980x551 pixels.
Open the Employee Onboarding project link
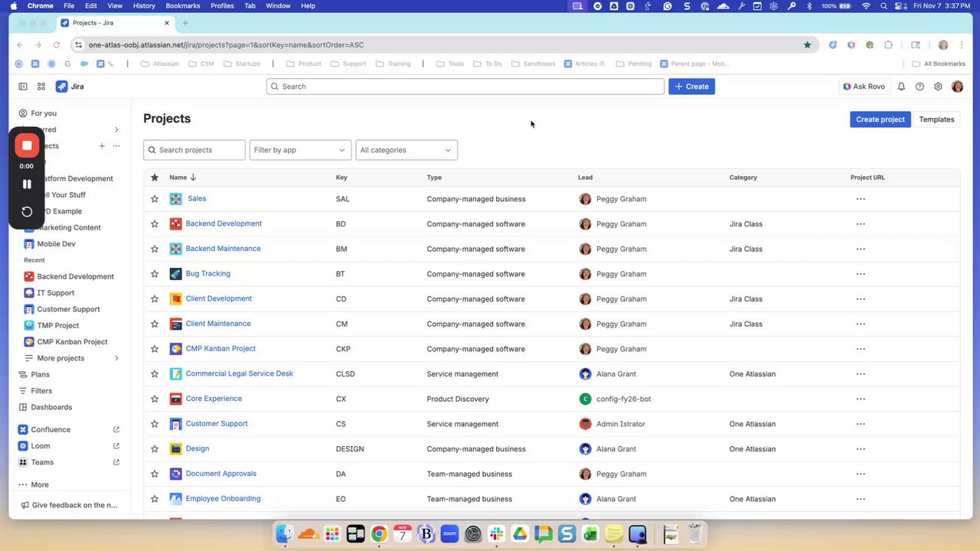[x=223, y=499]
